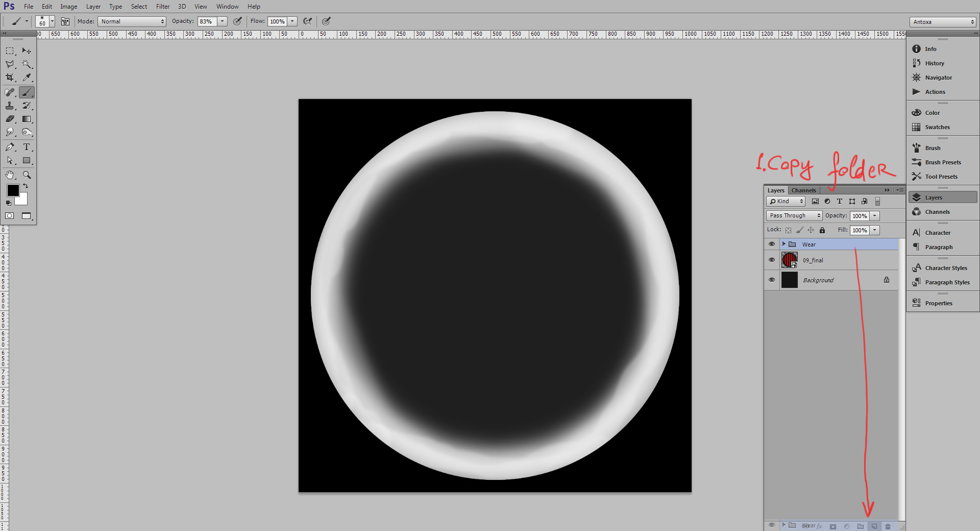Open the Filter menu
Screen dimensions: 980x531
click(x=163, y=7)
